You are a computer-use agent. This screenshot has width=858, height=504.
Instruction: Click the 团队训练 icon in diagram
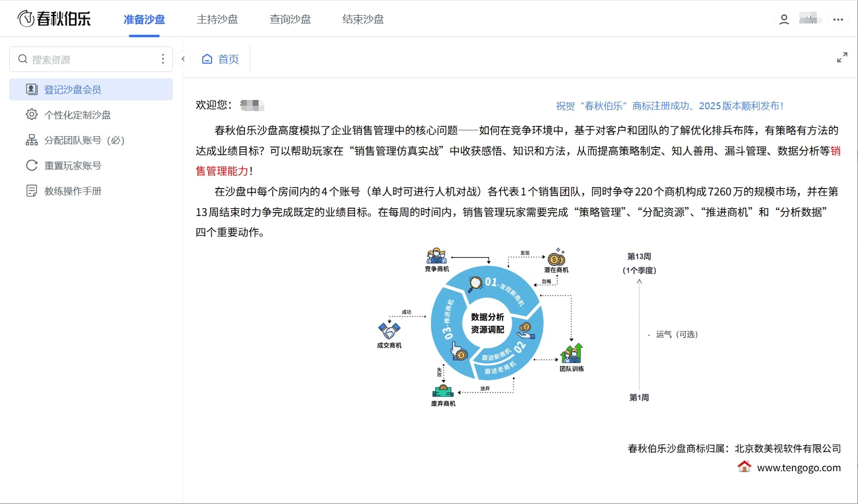click(x=572, y=353)
